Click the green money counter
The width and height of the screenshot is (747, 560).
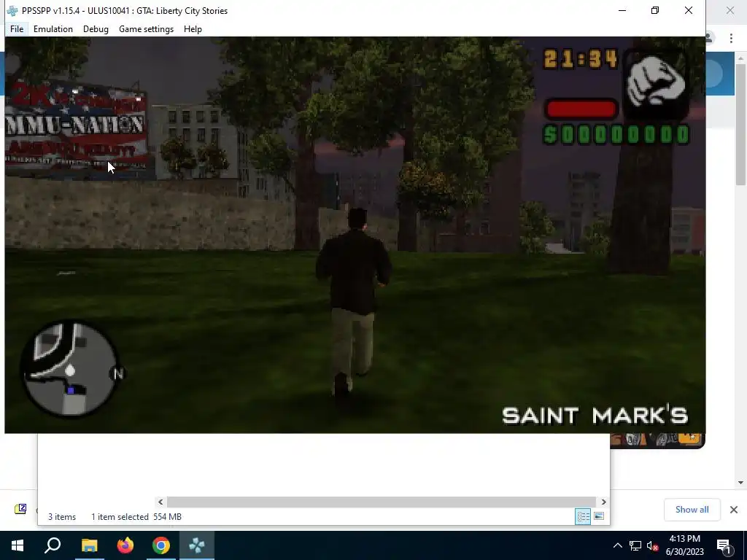coord(617,134)
